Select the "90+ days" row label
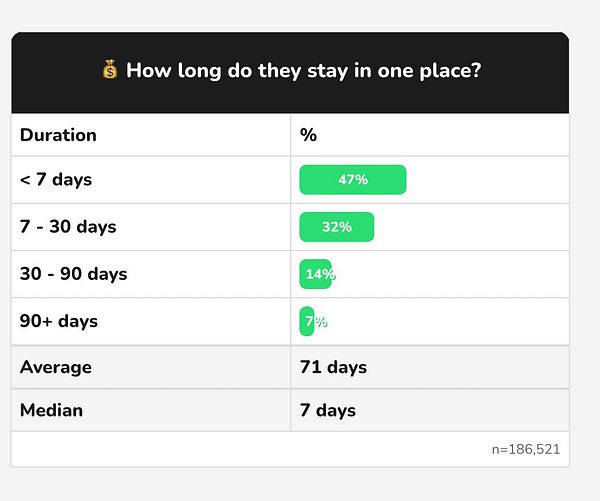Image resolution: width=600 pixels, height=501 pixels. click(59, 321)
